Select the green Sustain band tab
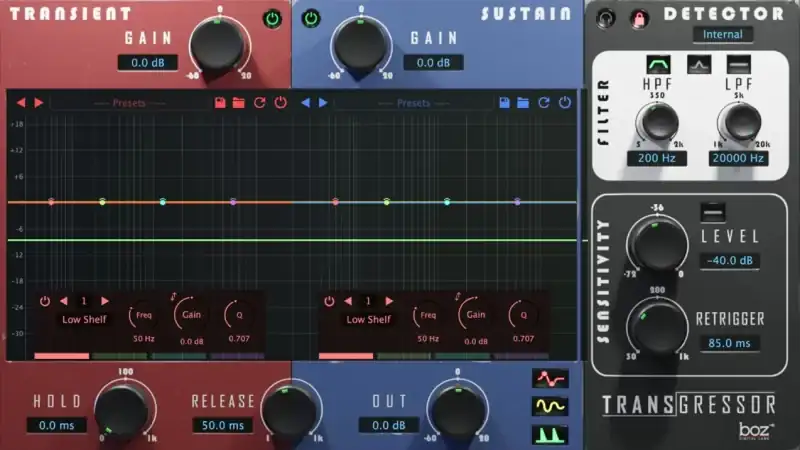 tap(404, 356)
